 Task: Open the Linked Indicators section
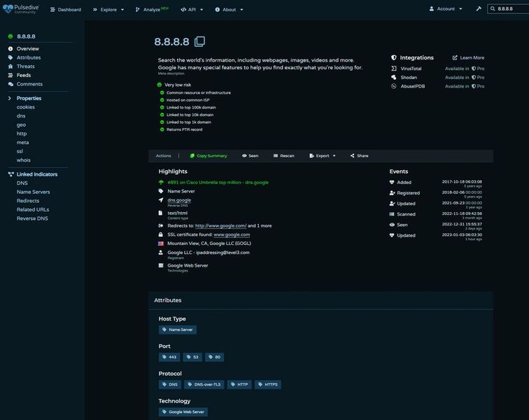click(37, 174)
